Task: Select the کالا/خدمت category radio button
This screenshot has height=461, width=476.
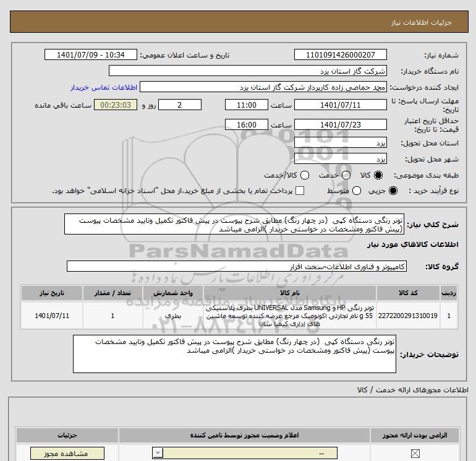Action: 305,175
